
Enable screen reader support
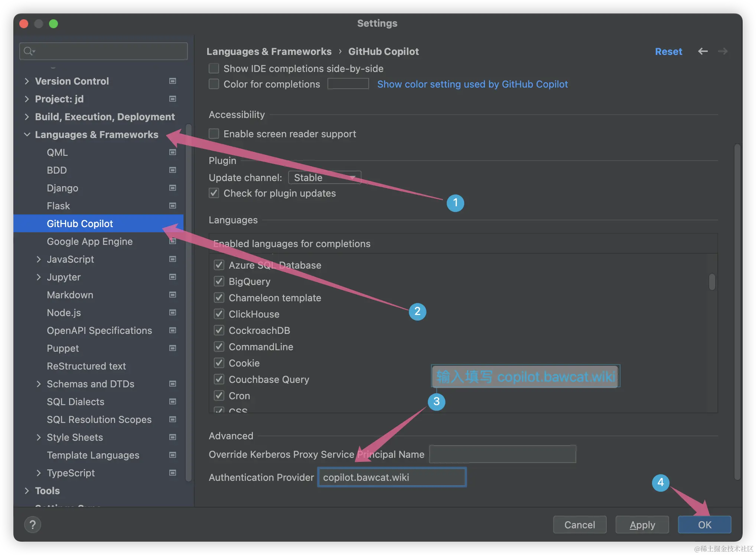click(x=214, y=134)
